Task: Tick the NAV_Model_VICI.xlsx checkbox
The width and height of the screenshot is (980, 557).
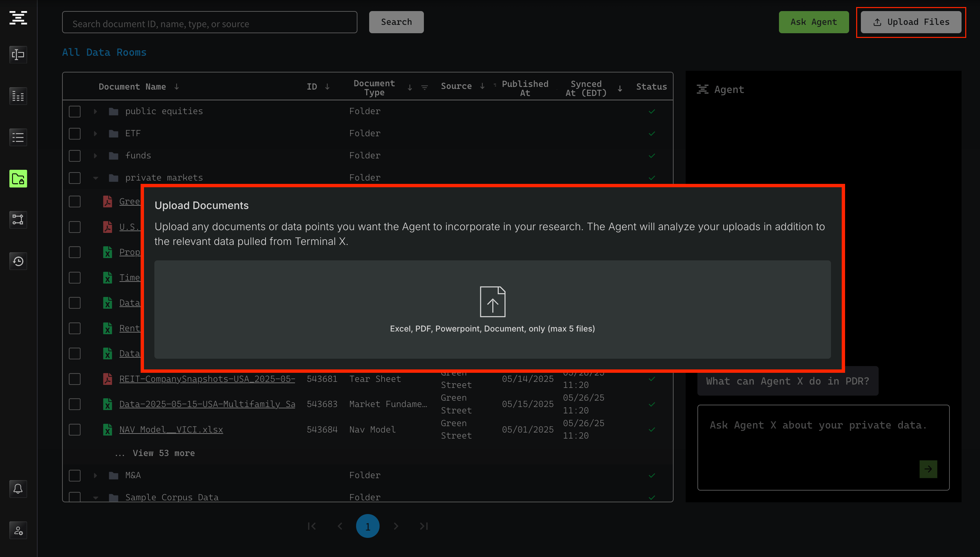Action: point(75,429)
